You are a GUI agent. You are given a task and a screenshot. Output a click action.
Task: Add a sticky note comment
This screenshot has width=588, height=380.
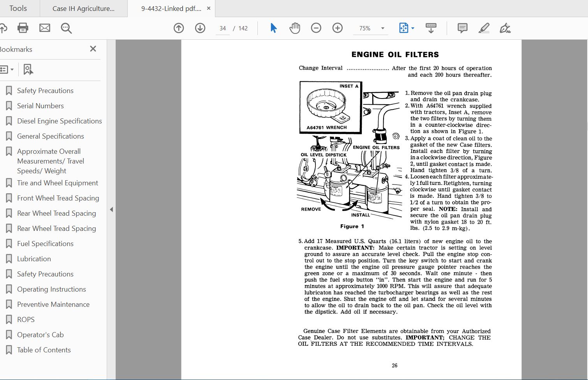462,28
